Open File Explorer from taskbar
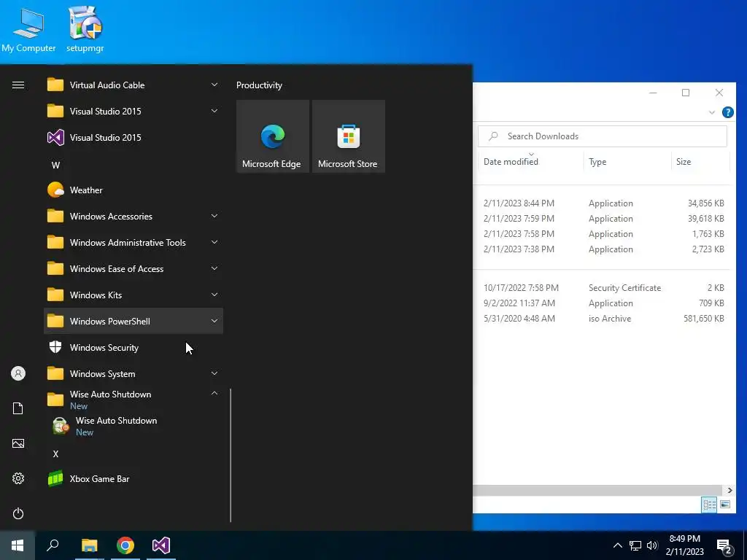Screen dimensions: 747x560 (x=89, y=545)
